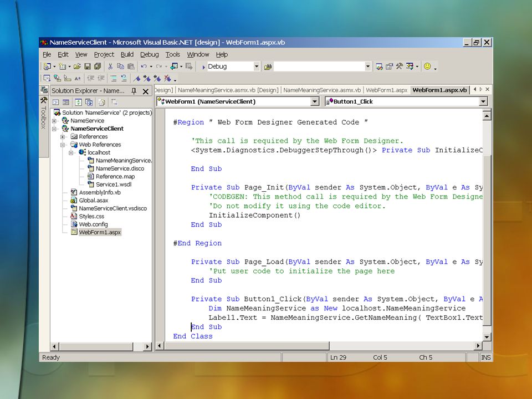
Task: Open the Debug configuration dropdown
Action: 257,66
